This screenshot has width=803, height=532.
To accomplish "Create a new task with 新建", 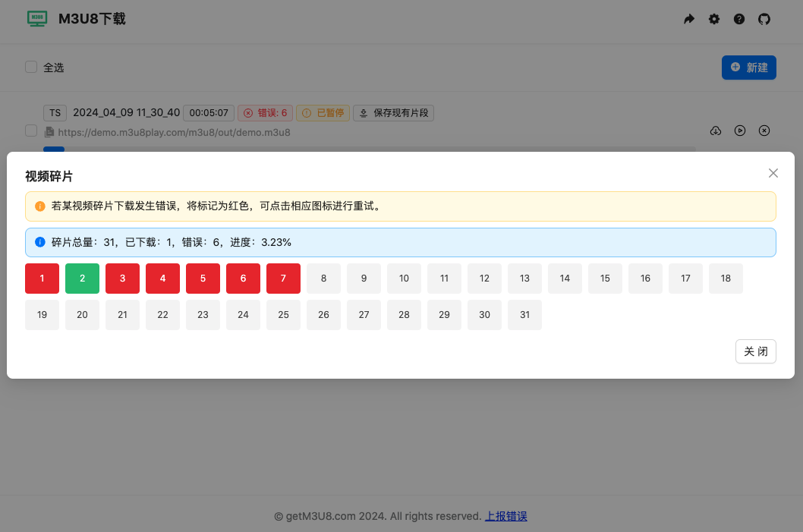I will [748, 67].
